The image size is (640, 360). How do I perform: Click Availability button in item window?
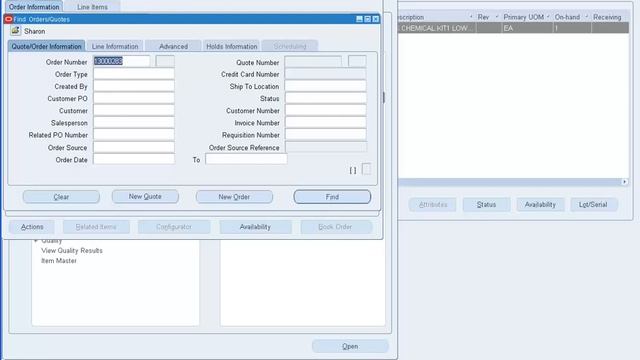[540, 204]
